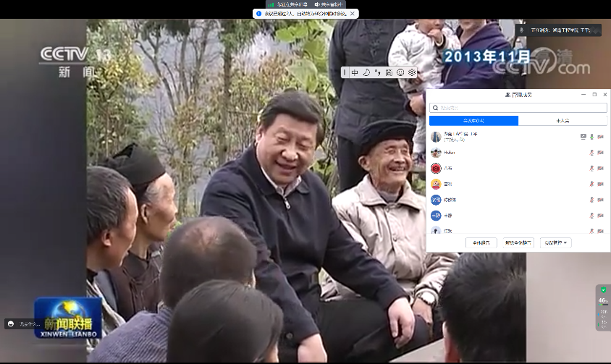Click the IME punctuation mode icon
The width and height of the screenshot is (611, 364).
(x=377, y=72)
